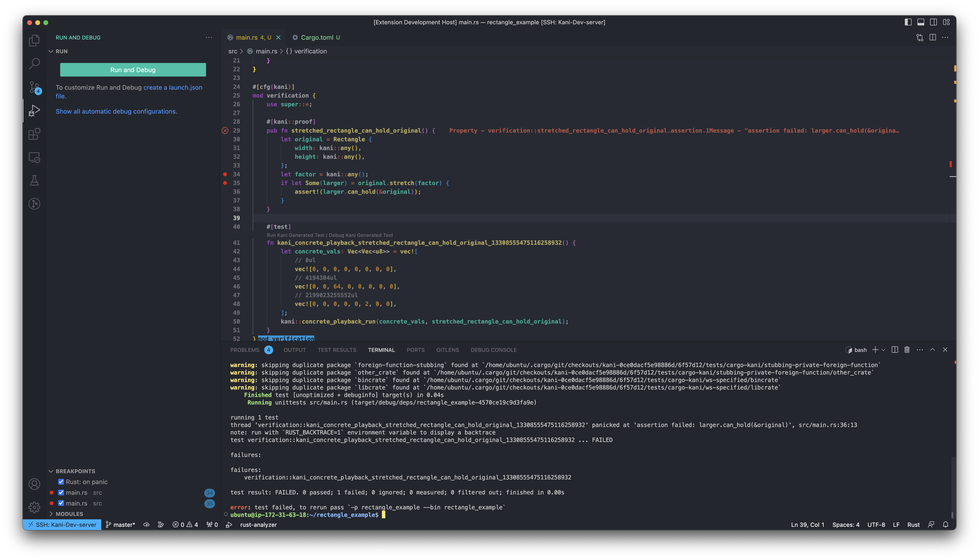Open the Accounts menu
Image resolution: width=979 pixels, height=560 pixels.
tap(34, 484)
